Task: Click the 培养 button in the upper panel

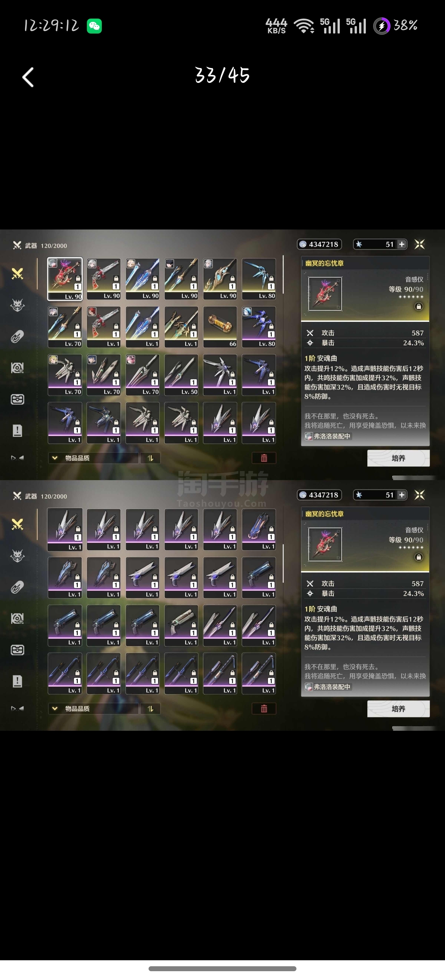Action: coord(398,458)
